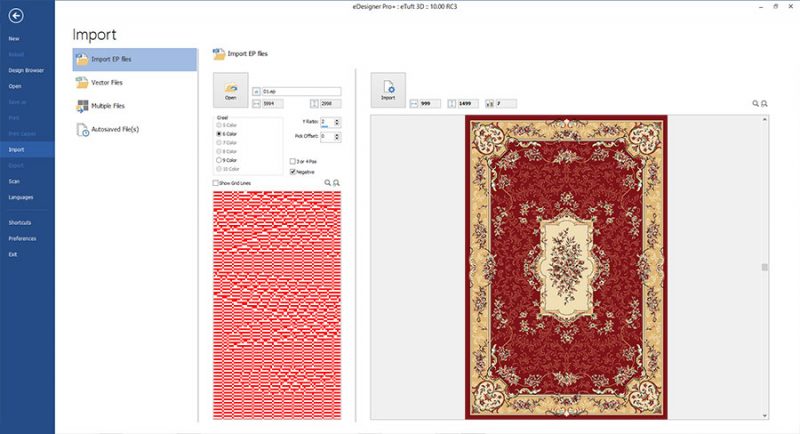Image resolution: width=800 pixels, height=434 pixels.
Task: Click the source width field 5994
Action: click(x=273, y=104)
